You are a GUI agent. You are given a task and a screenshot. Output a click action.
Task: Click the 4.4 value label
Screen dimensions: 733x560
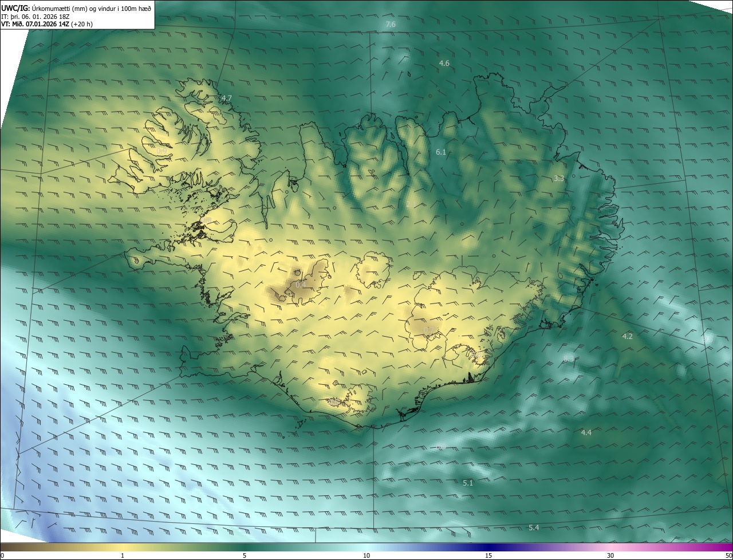[586, 432]
